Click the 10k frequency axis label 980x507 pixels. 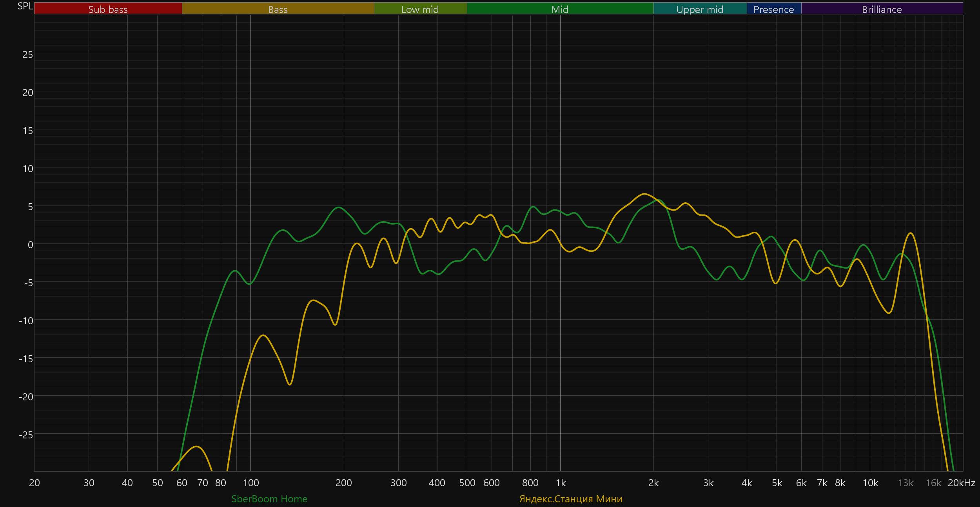tap(870, 483)
